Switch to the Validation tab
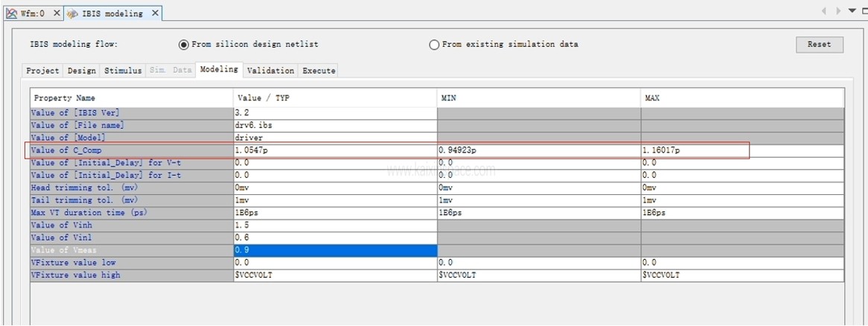This screenshot has width=868, height=326. pos(270,71)
